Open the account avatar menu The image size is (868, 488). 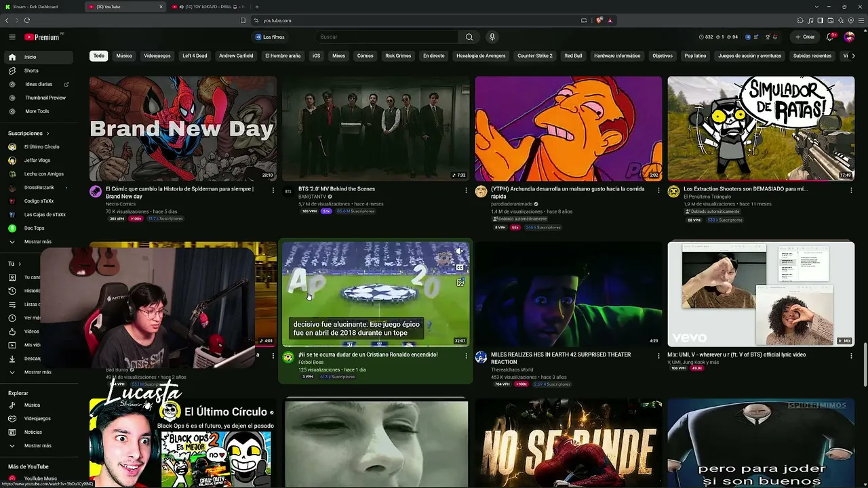(x=849, y=37)
